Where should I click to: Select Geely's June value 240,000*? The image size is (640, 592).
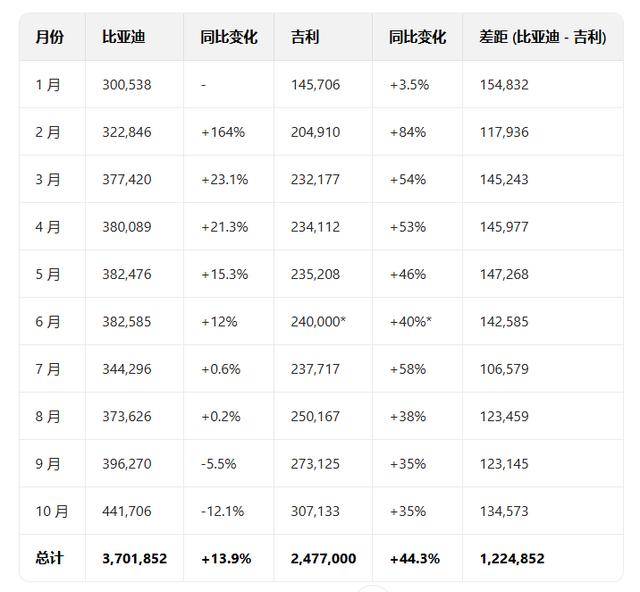coord(318,322)
